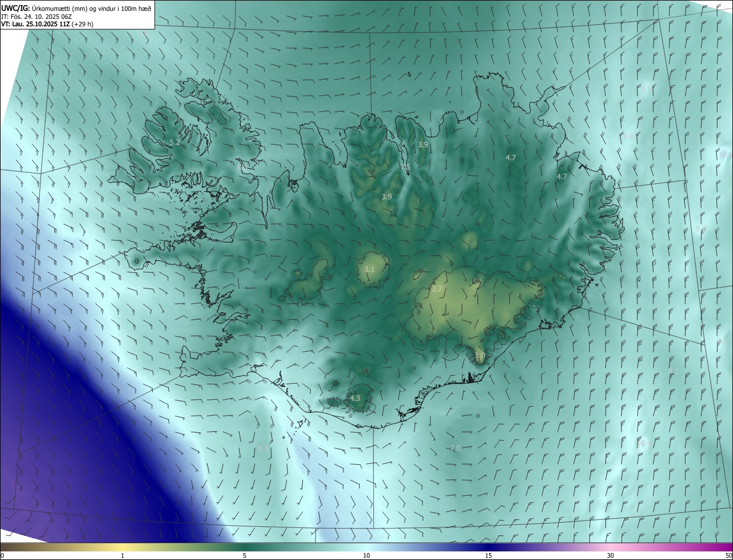Click the initial time line "IT: Fös. 24. 10. 2025 06Z"

(36, 16)
